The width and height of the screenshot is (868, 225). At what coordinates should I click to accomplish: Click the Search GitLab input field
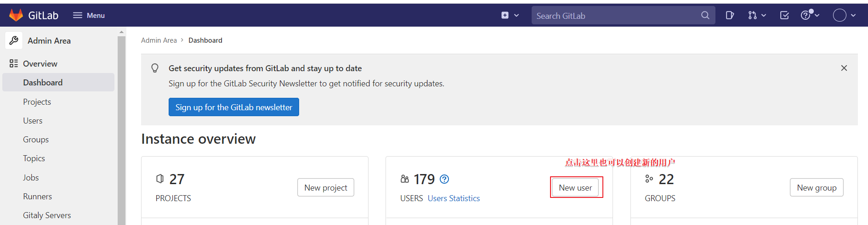(616, 16)
